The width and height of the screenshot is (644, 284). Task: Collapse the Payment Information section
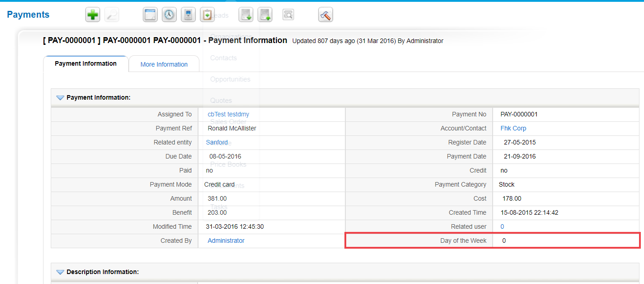[60, 98]
